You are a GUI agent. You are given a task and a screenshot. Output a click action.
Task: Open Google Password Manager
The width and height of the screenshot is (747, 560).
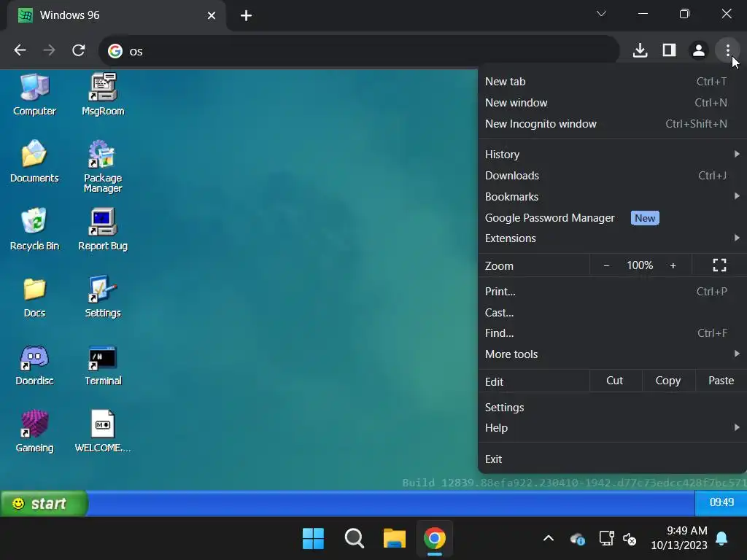click(x=612, y=217)
